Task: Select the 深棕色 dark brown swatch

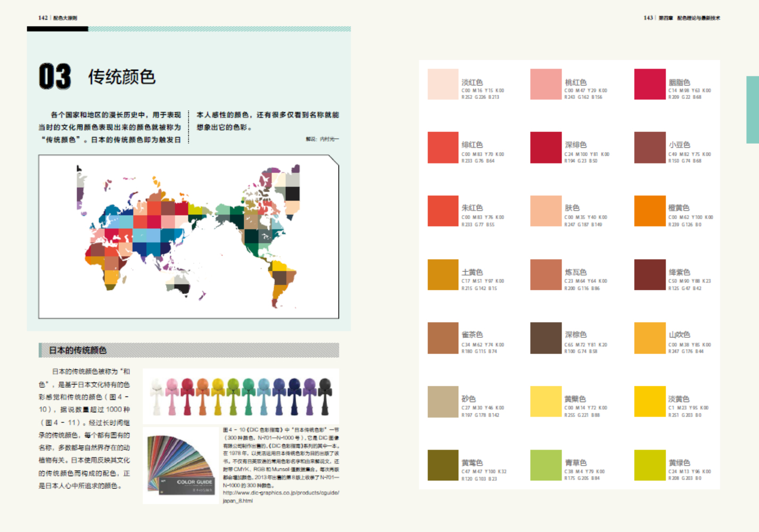Action: pos(546,338)
